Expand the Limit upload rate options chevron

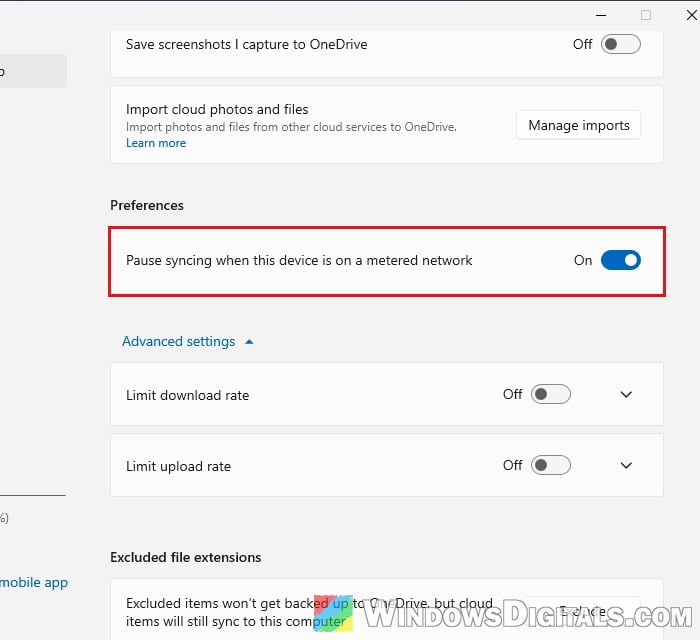coord(626,465)
